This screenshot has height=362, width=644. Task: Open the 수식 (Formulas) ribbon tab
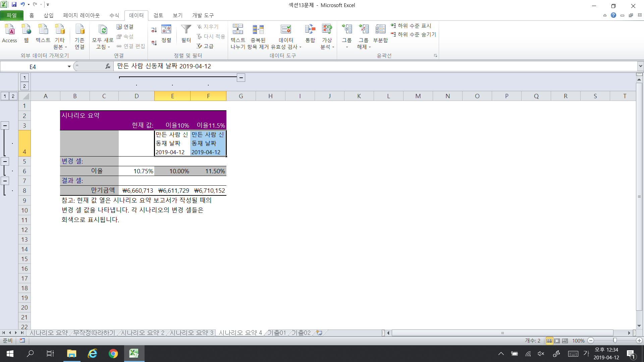click(x=114, y=15)
